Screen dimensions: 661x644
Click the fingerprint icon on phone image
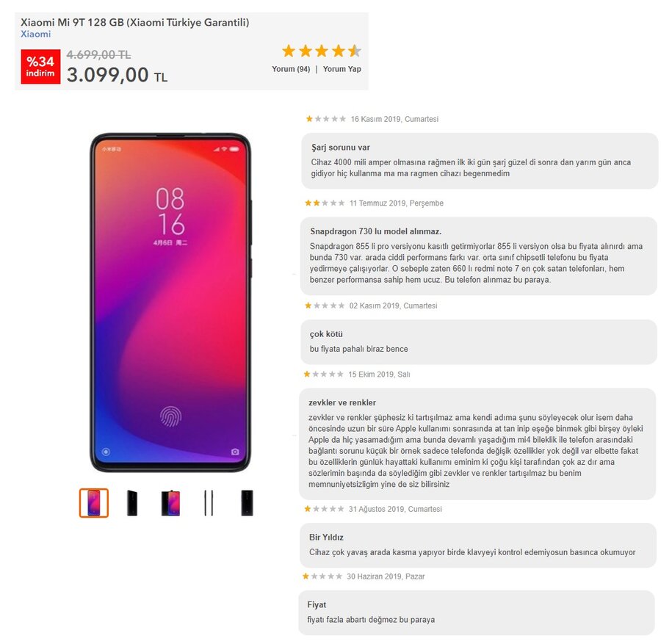(x=170, y=416)
